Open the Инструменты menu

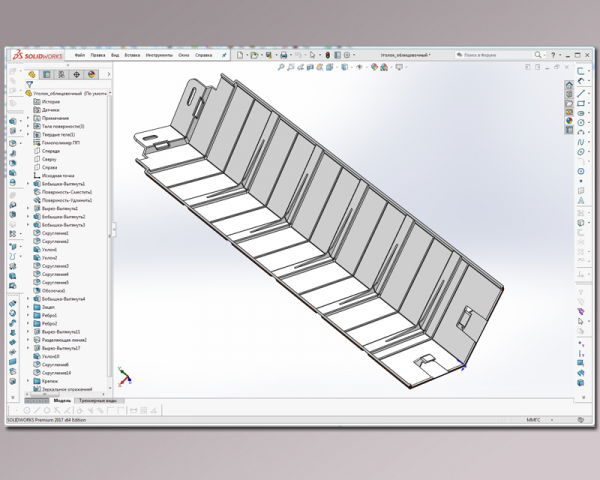[159, 55]
